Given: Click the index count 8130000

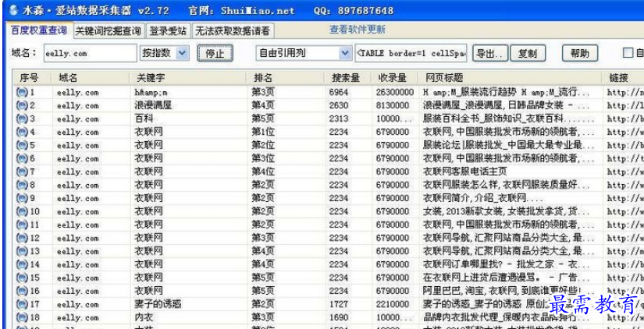Looking at the screenshot, I should pos(392,105).
